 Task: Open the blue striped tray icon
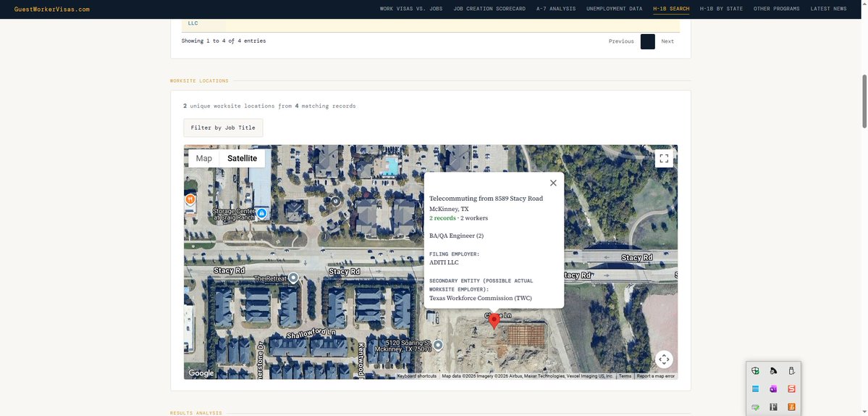click(755, 389)
